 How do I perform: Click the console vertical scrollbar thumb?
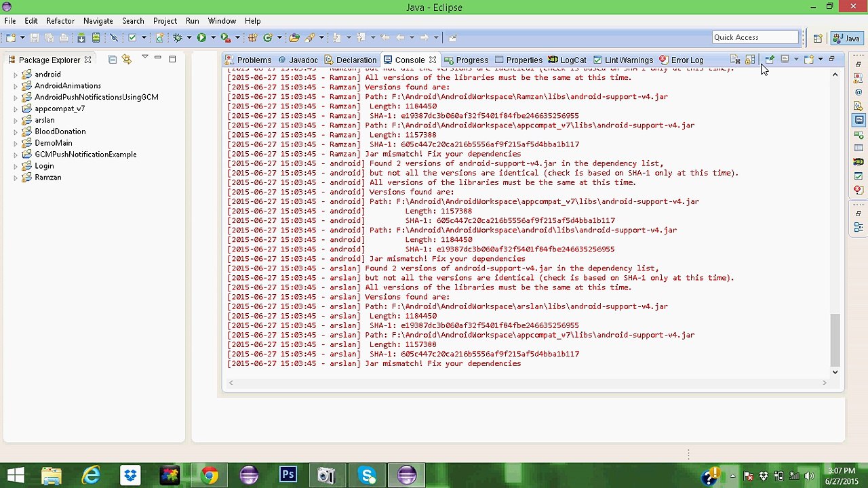pos(835,340)
